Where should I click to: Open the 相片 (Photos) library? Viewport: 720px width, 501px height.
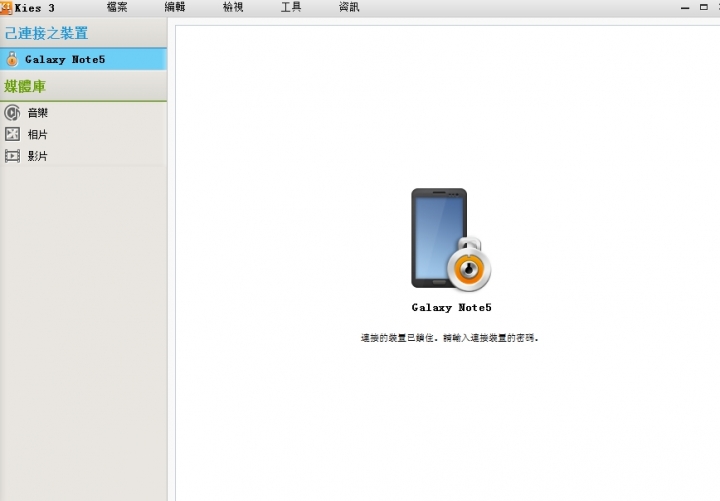point(38,135)
